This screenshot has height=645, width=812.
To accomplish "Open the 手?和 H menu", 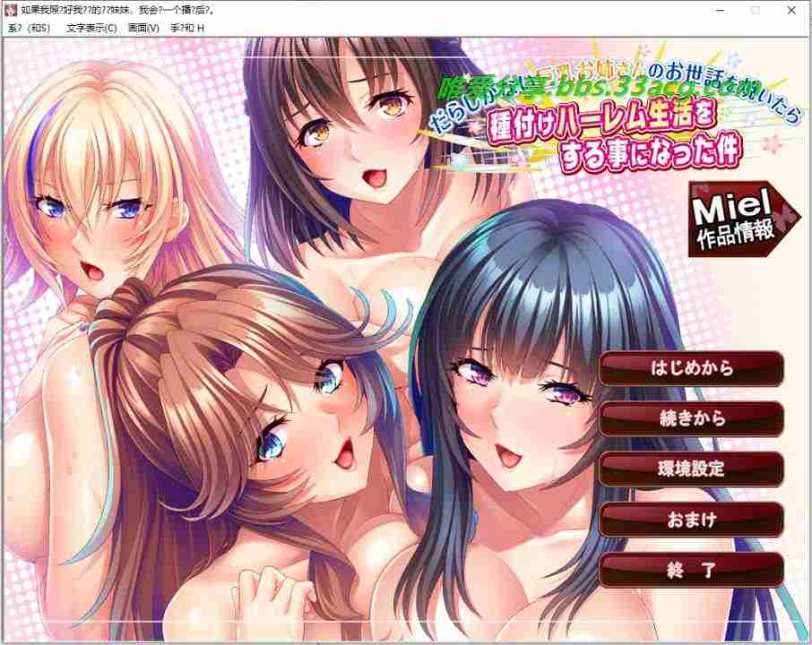I will [187, 28].
